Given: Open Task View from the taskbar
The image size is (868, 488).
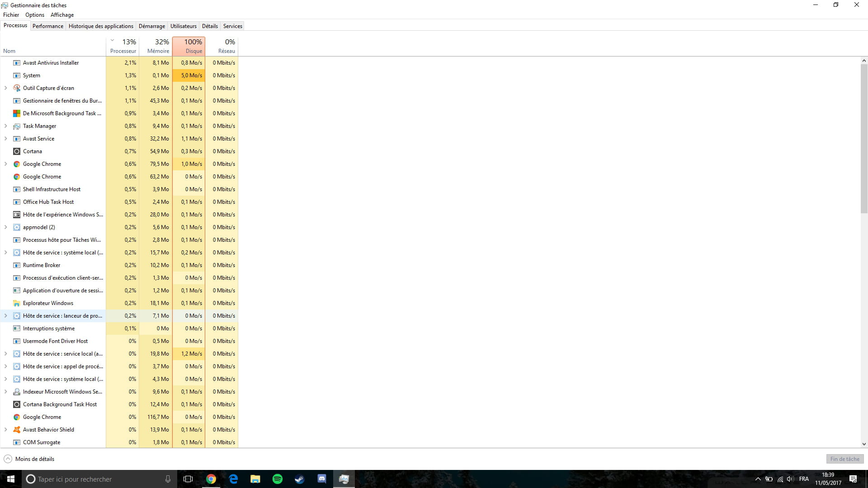Looking at the screenshot, I should point(188,479).
